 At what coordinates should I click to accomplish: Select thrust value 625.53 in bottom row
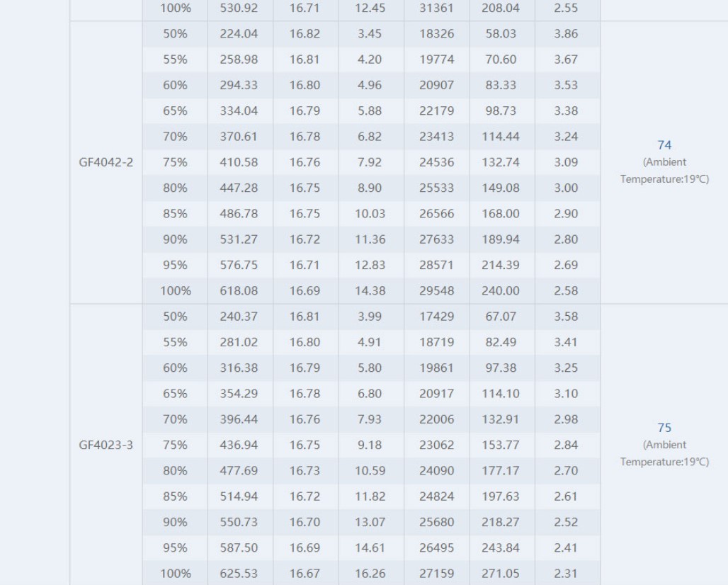coord(239,574)
